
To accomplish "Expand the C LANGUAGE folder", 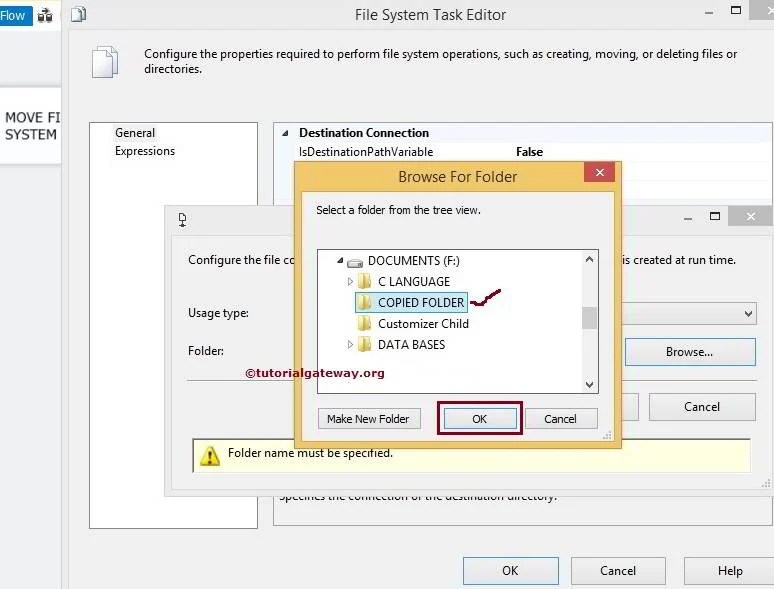I will (350, 281).
